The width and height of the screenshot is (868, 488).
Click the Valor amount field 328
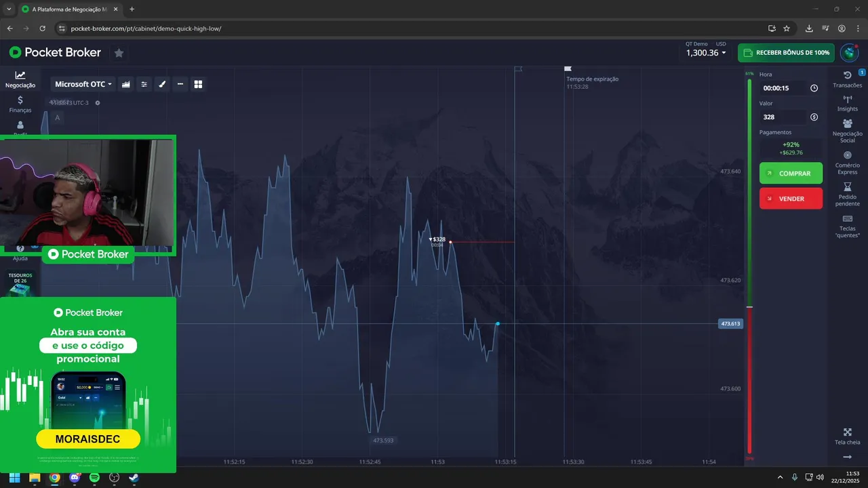[x=783, y=117]
